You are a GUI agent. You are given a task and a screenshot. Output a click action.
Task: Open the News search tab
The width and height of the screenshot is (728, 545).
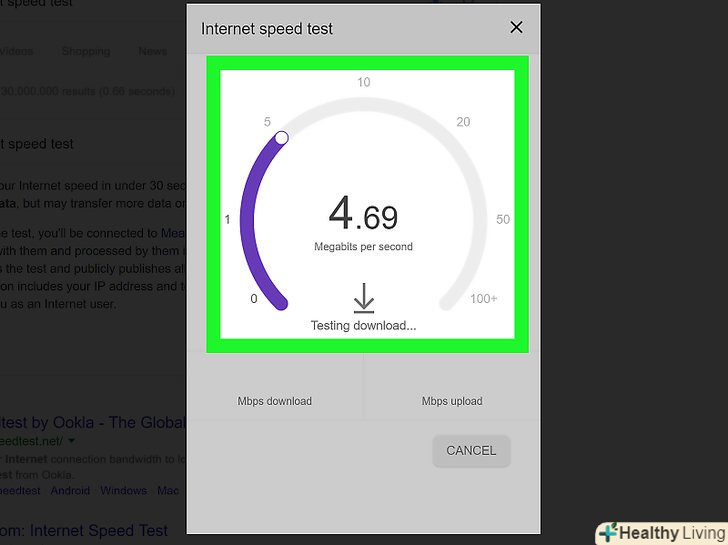[153, 51]
